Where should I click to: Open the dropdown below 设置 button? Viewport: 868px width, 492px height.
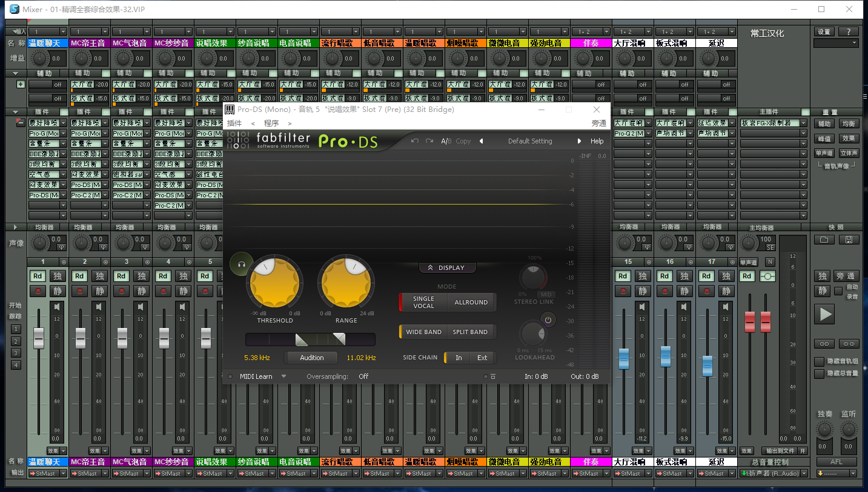(x=836, y=43)
